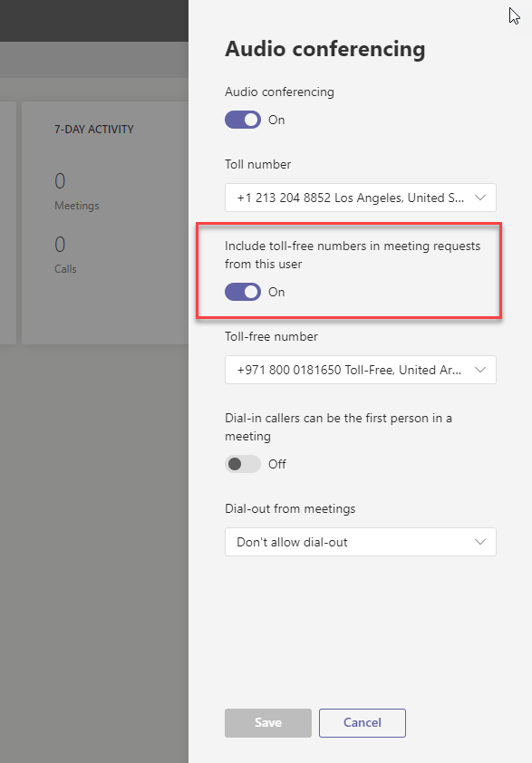Open the Toll number dropdown
The width and height of the screenshot is (532, 763).
360,198
